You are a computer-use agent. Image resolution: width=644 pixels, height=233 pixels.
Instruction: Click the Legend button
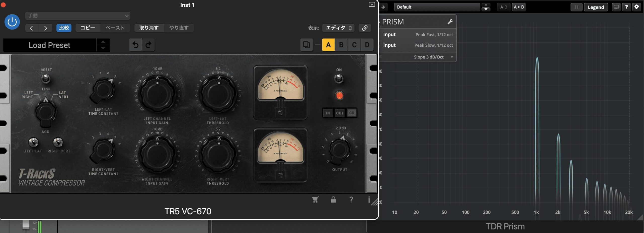pos(596,7)
